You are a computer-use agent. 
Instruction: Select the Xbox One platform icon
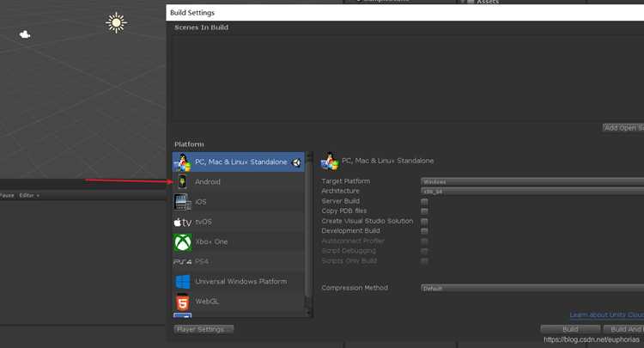tap(182, 242)
